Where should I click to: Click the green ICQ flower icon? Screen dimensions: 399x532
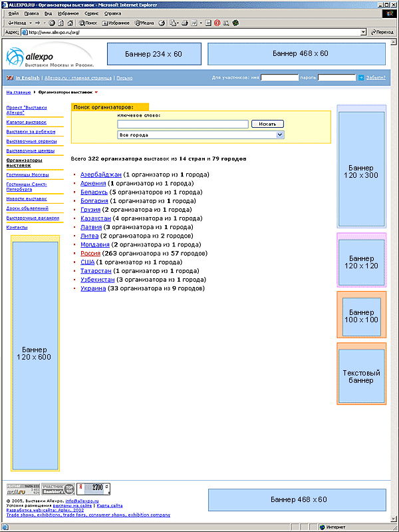click(x=235, y=23)
